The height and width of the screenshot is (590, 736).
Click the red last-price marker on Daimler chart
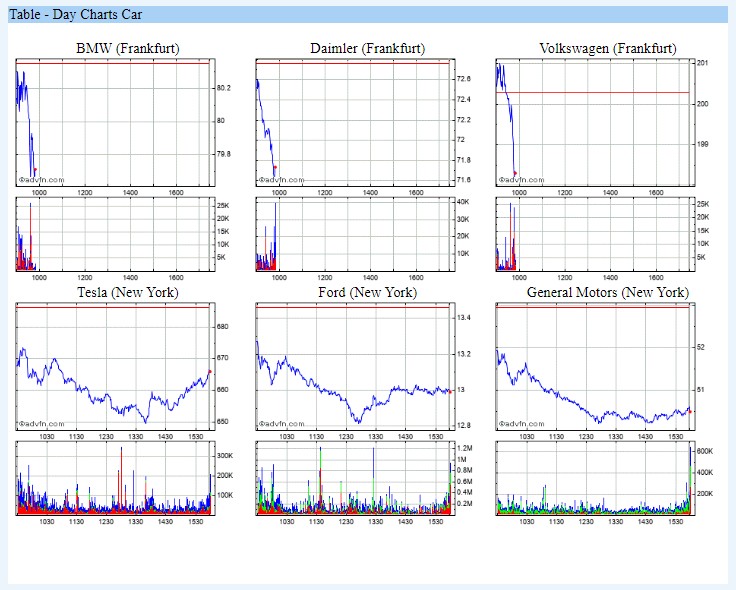(275, 167)
